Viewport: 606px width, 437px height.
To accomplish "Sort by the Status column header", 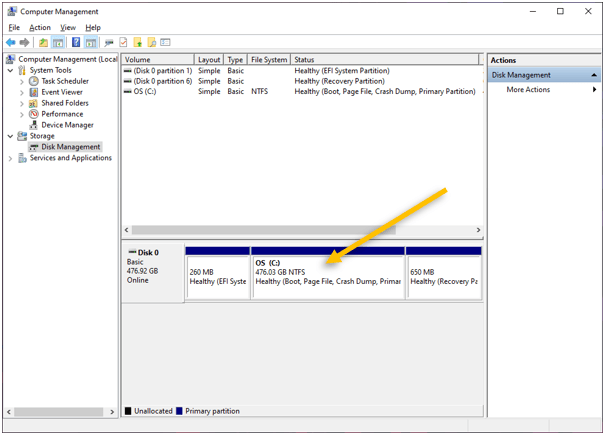I will 385,60.
